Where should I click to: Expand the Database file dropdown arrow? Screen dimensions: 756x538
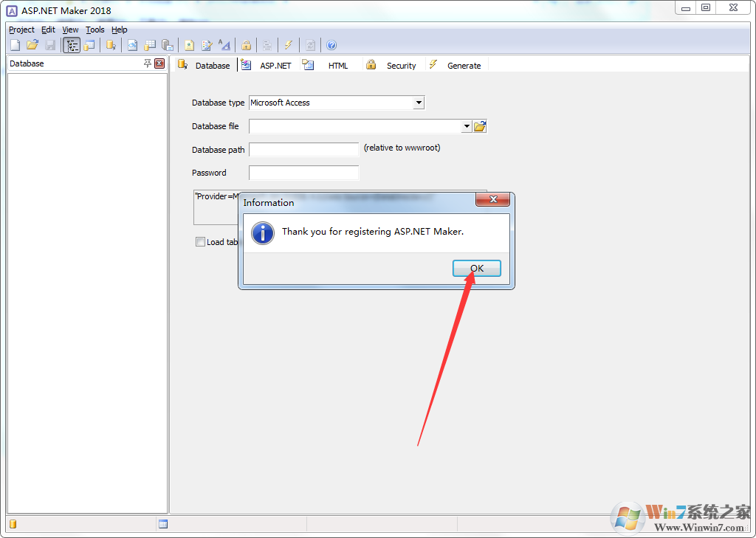pos(467,126)
